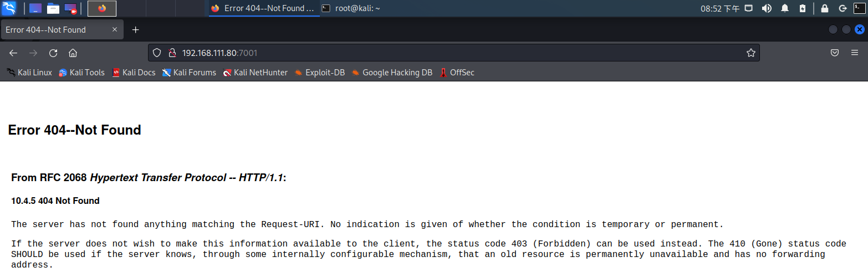Lock the screen with padlock icon

tap(824, 8)
